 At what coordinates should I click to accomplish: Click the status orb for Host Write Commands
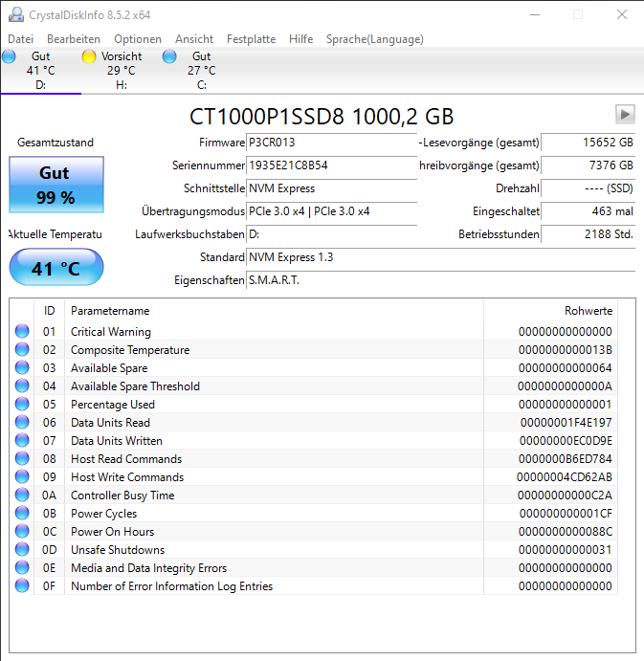click(x=22, y=476)
